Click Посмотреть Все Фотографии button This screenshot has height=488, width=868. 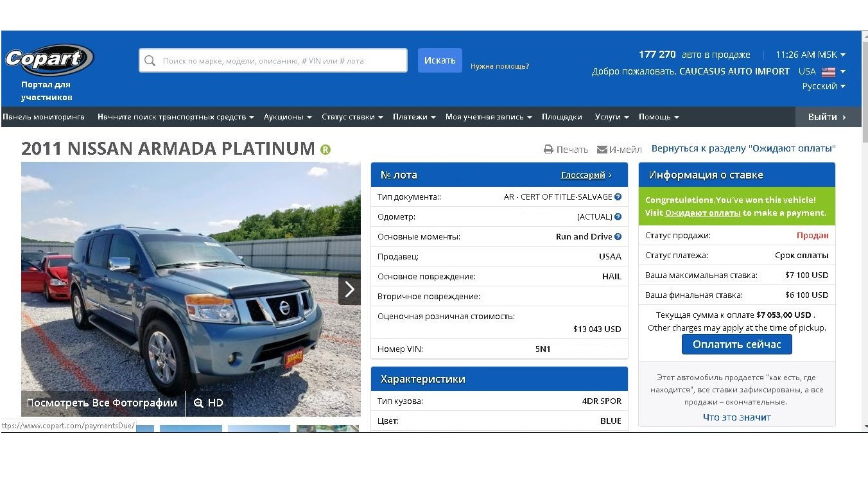(x=102, y=403)
